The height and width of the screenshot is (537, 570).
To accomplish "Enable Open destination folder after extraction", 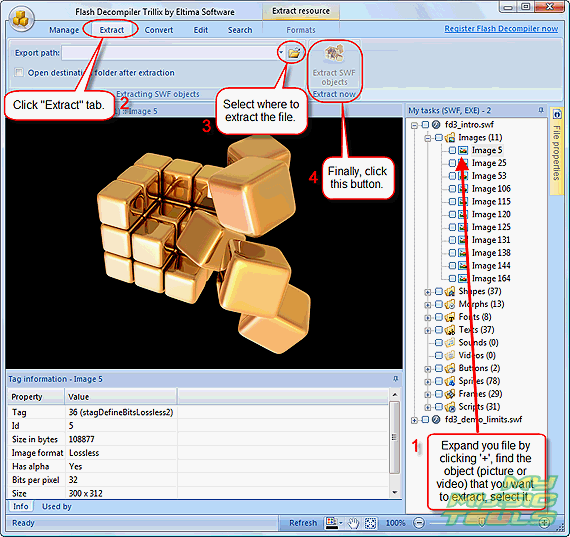I will pyautogui.click(x=19, y=72).
